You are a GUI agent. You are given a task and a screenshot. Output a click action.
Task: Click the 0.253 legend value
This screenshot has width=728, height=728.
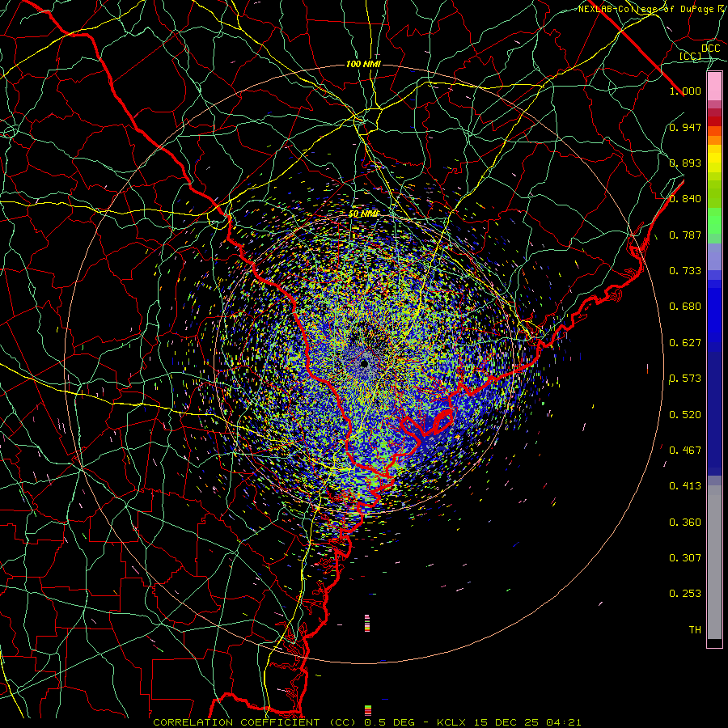point(685,594)
